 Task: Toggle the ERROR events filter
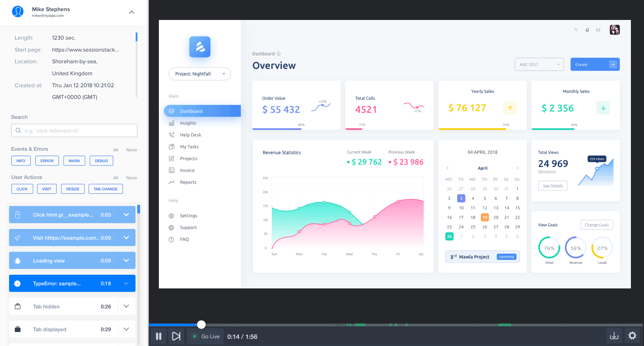[47, 160]
